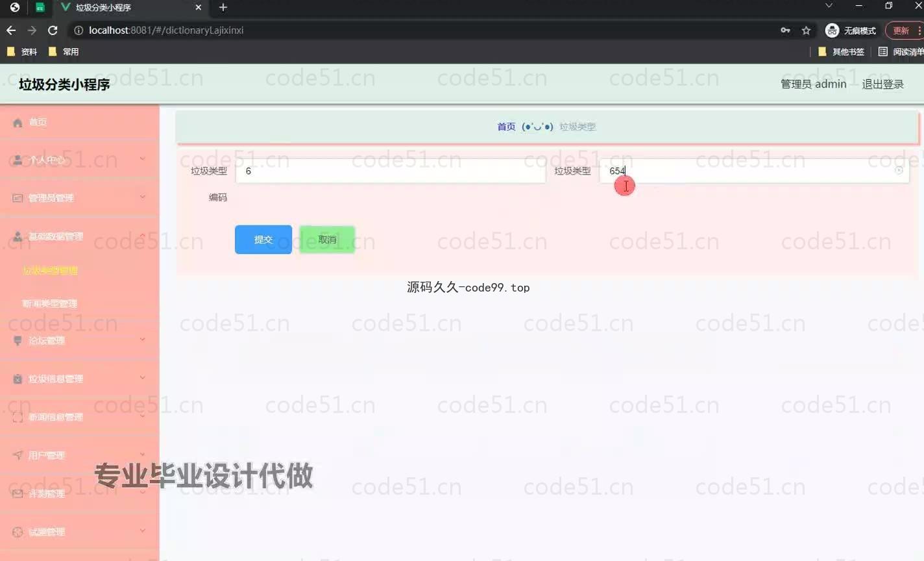
Task: Click the arrow icon beside 用户管理
Action: [18, 455]
